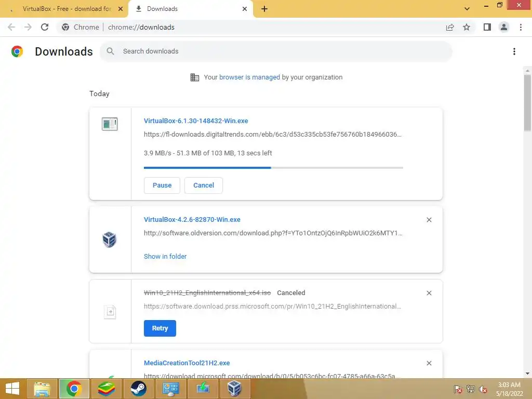Click the digitaltrends source URL

272,135
